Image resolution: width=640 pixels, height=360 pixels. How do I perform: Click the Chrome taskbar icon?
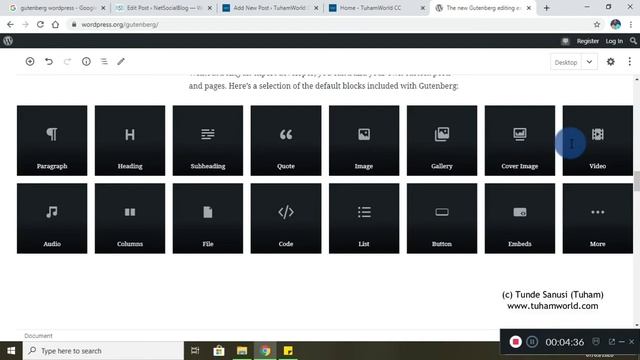[x=265, y=351]
